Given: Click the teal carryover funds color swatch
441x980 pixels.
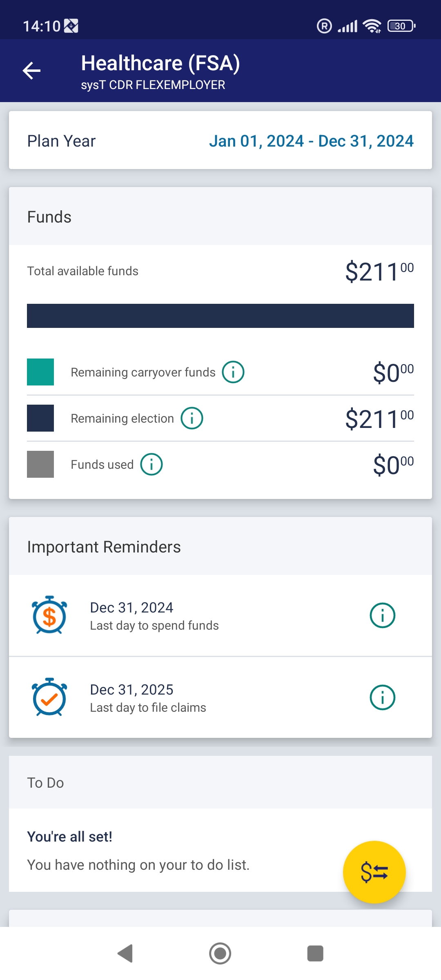Looking at the screenshot, I should coord(40,372).
